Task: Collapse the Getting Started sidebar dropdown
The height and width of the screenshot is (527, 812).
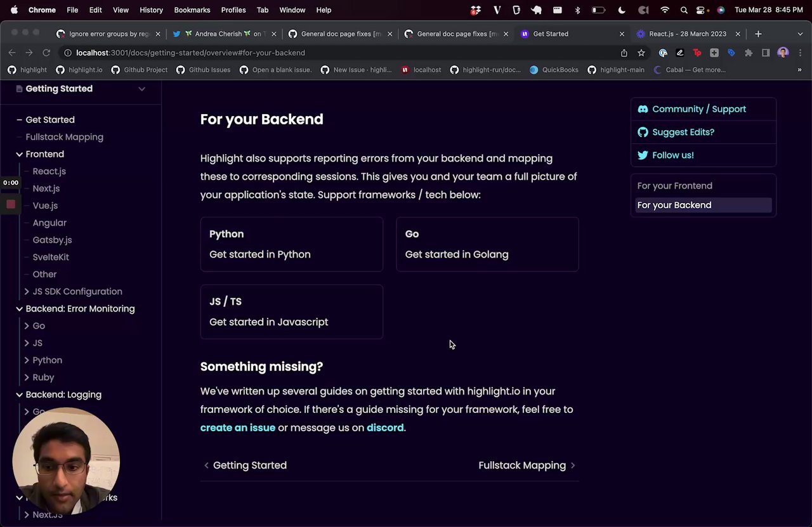Action: [x=141, y=89]
